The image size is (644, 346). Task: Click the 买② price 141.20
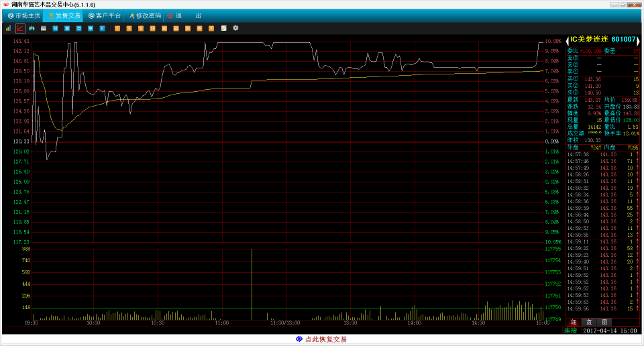pyautogui.click(x=592, y=86)
